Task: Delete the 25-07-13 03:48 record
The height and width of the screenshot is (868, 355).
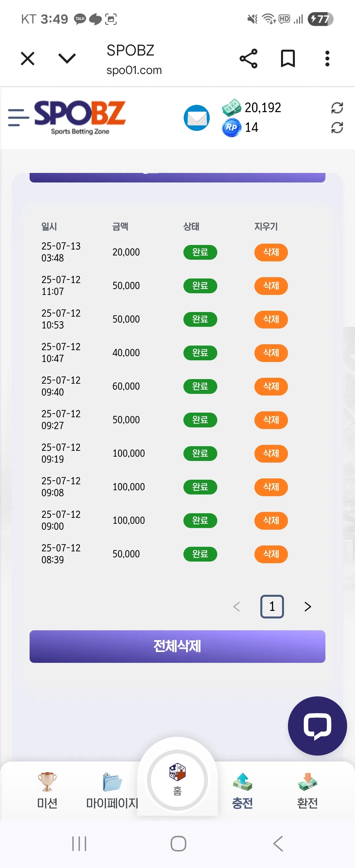Action: (271, 252)
